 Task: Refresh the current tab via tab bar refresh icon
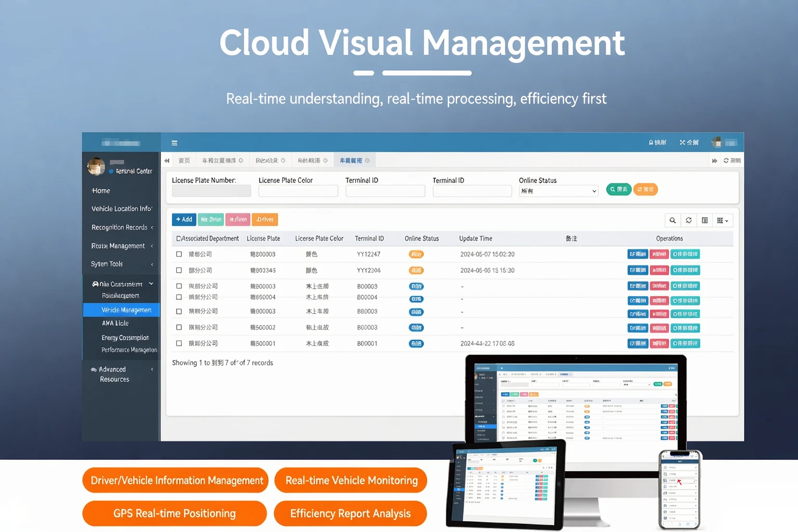pos(726,161)
